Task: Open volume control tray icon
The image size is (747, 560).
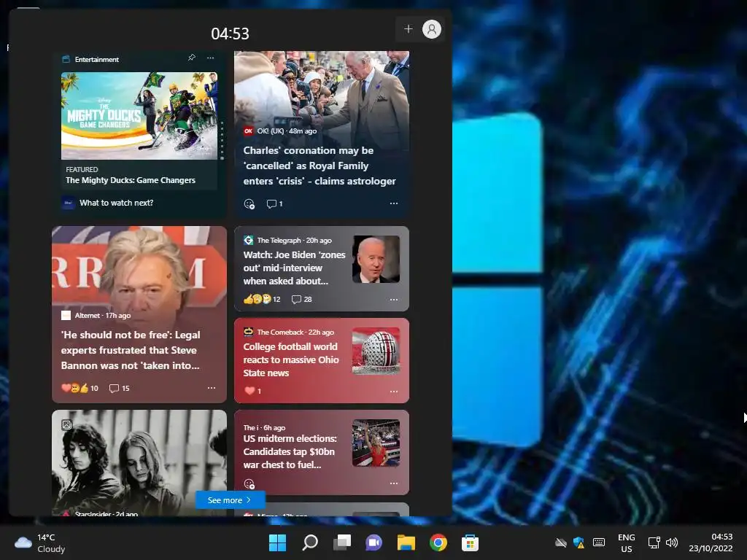Action: pos(672,542)
